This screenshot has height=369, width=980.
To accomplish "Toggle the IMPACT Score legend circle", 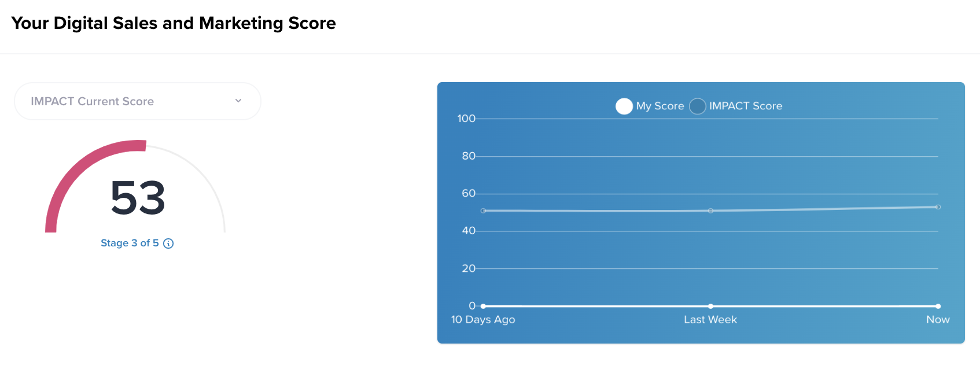I will (x=698, y=106).
